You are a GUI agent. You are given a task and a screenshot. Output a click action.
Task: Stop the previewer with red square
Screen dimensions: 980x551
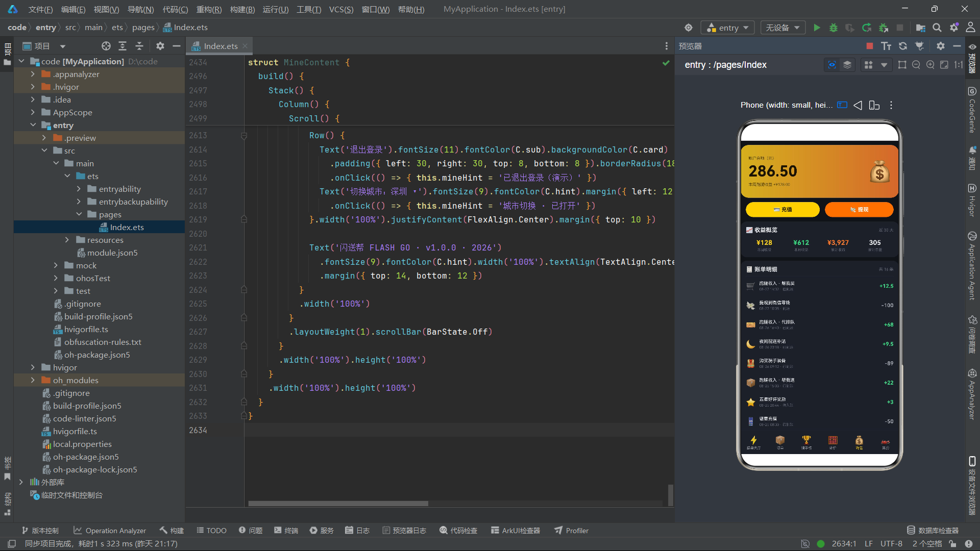(870, 46)
